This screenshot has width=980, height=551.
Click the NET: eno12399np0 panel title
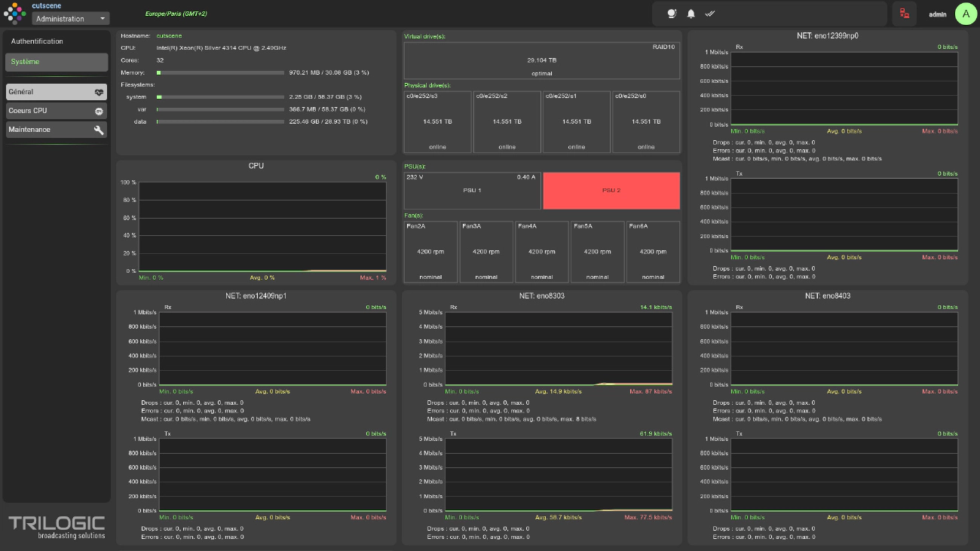(x=828, y=35)
